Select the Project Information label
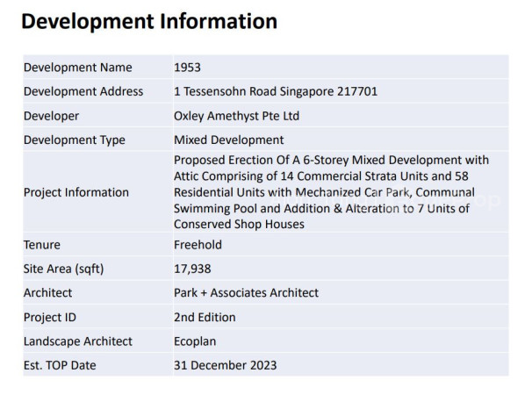Viewport: 532px width, 395px height. click(76, 192)
